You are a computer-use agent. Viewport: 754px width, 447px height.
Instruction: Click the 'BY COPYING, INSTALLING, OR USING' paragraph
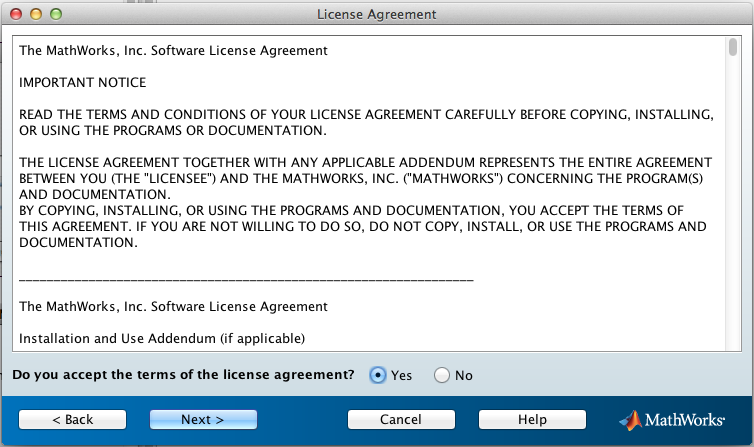pyautogui.click(x=363, y=226)
